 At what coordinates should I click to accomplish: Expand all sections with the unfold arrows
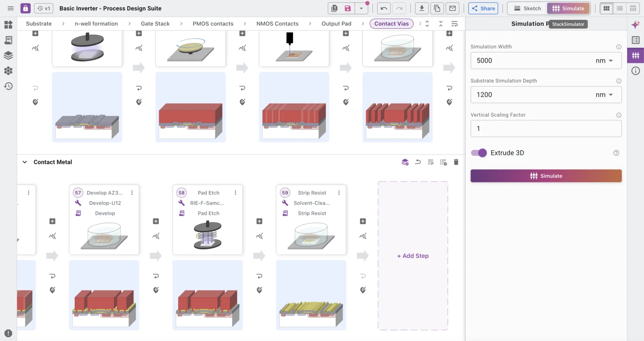pos(427,24)
